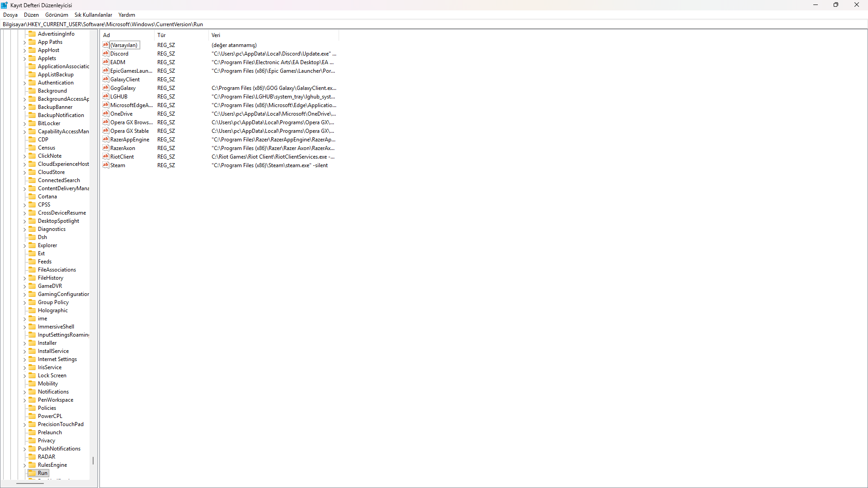Image resolution: width=868 pixels, height=488 pixels.
Task: Expand the GameDVR tree node
Action: (24, 286)
